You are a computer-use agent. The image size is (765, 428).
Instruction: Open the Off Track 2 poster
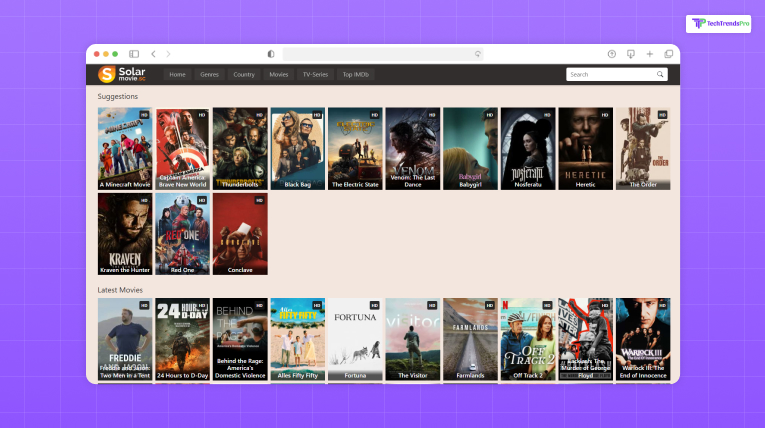tap(528, 339)
